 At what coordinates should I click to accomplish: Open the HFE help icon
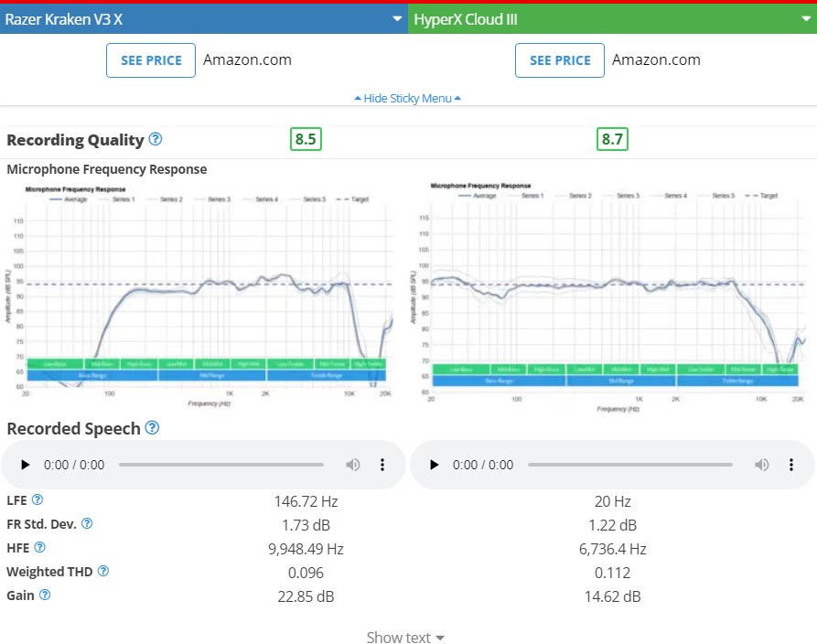tap(39, 547)
